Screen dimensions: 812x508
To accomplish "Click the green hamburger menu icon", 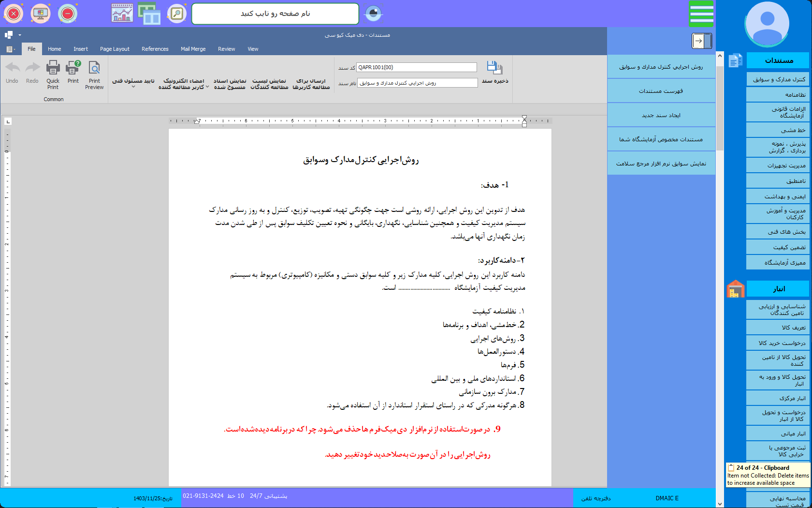I will tap(701, 14).
